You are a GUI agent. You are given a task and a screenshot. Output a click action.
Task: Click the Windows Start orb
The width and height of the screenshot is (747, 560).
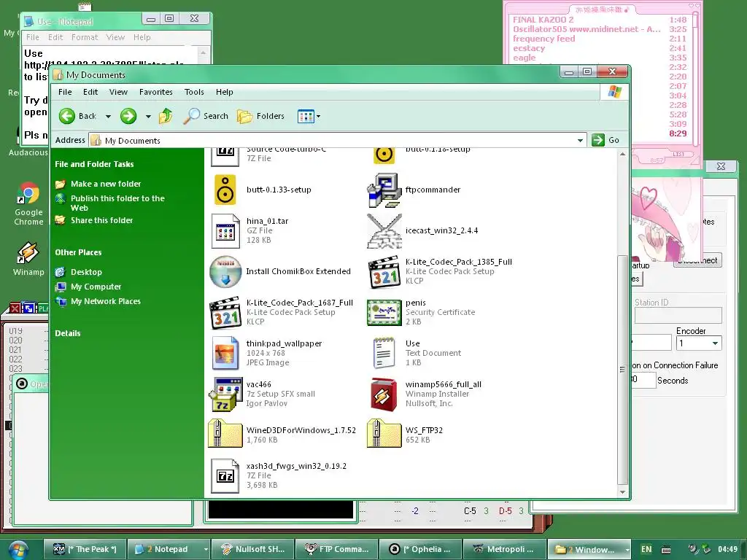pos(18,550)
